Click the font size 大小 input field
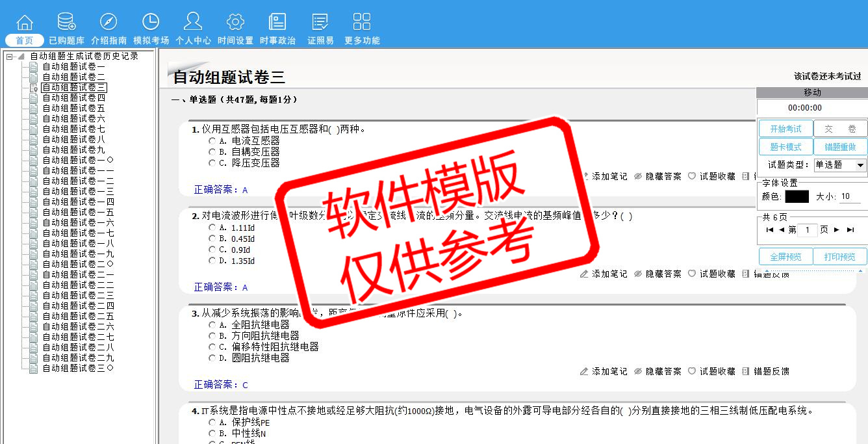This screenshot has width=868, height=444. pos(849,196)
